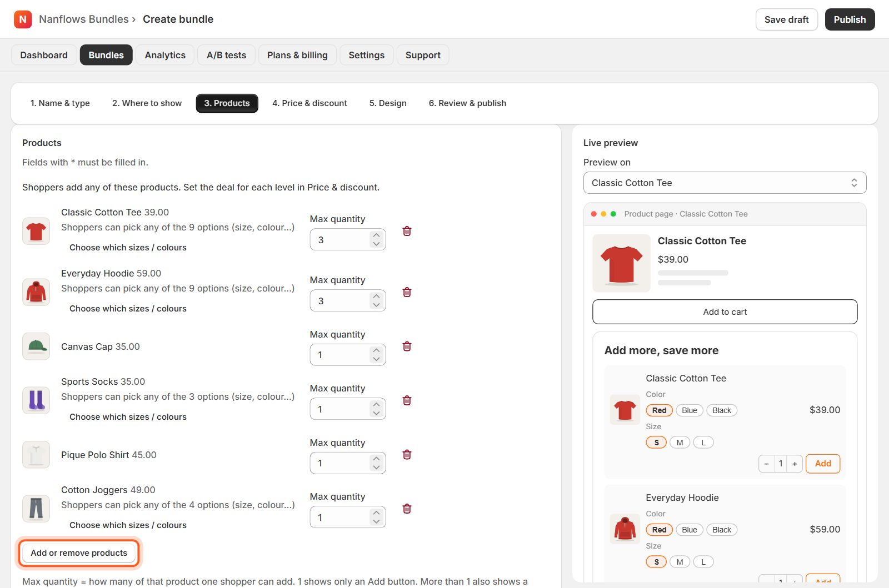Pick size M for Classic Cotton Tee preview

[x=680, y=443]
